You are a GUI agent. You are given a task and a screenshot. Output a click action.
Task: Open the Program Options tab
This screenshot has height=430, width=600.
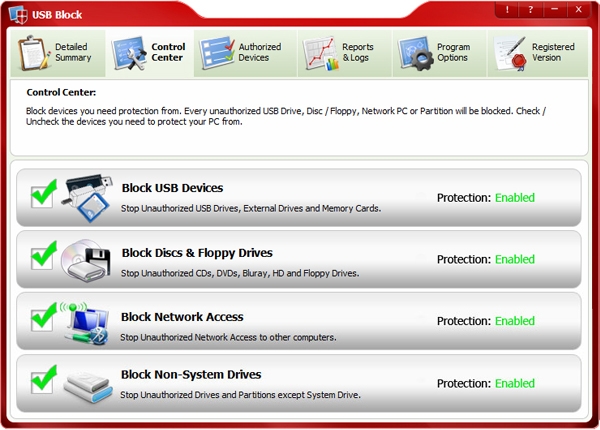440,53
